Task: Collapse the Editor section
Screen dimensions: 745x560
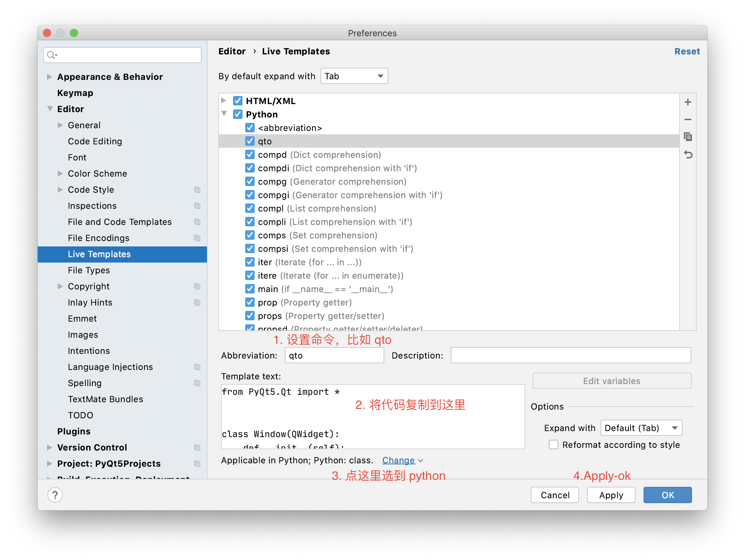Action: pyautogui.click(x=50, y=109)
